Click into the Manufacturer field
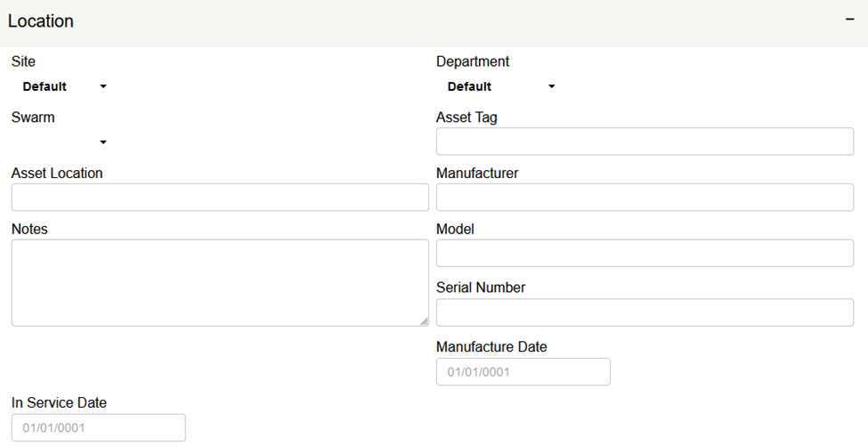868x446 pixels. click(645, 198)
